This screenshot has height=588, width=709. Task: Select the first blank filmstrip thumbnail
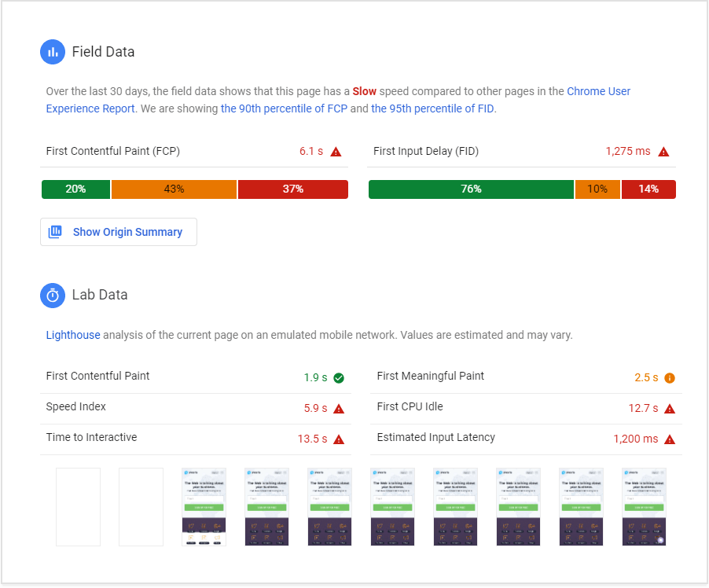(x=77, y=505)
